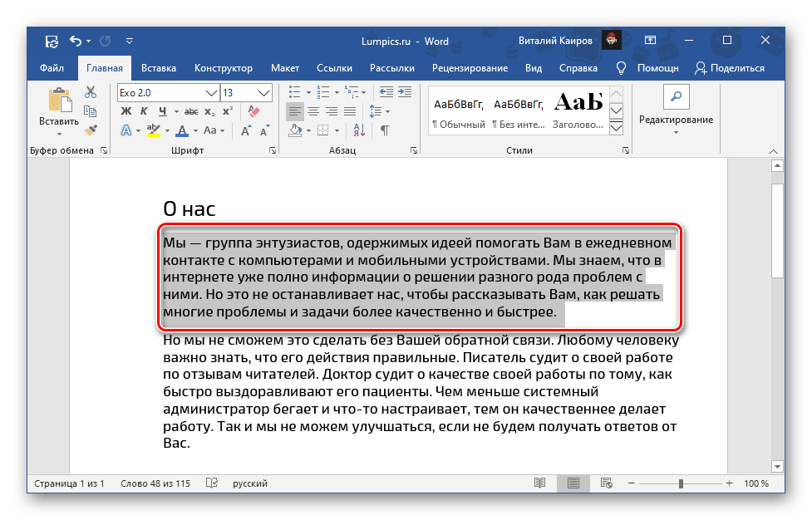Click the 100 % zoom level
The image size is (812, 520).
[756, 483]
